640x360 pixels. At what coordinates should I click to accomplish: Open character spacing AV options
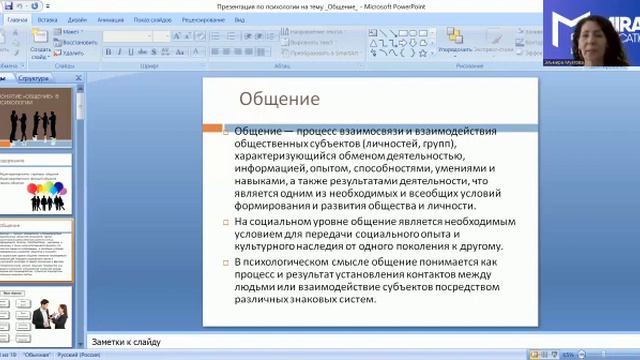[x=165, y=52]
